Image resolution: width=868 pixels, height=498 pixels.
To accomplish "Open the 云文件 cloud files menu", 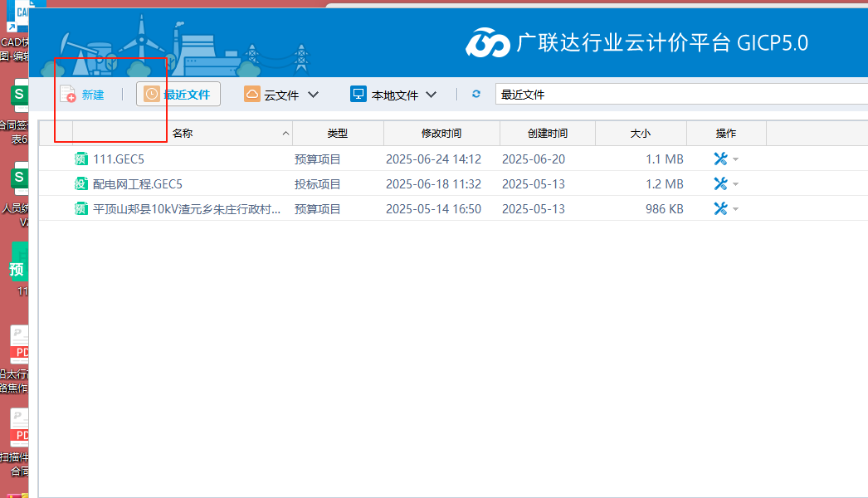I will [281, 95].
